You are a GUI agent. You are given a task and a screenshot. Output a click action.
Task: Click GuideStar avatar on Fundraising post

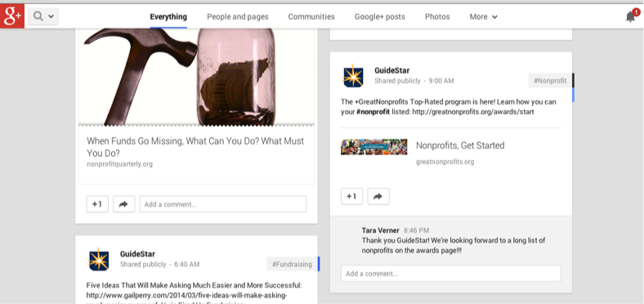(x=99, y=259)
